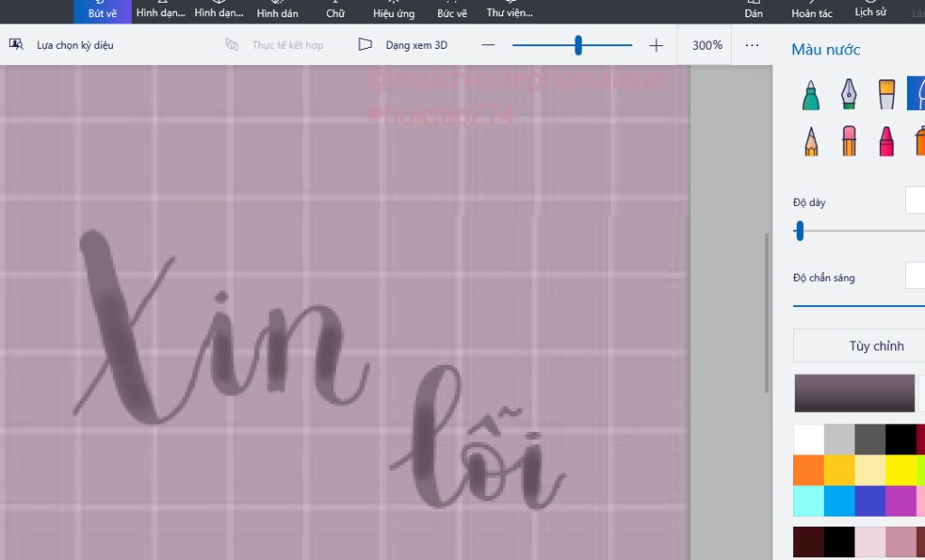
Task: Open the Thư viện... tab
Action: [509, 11]
